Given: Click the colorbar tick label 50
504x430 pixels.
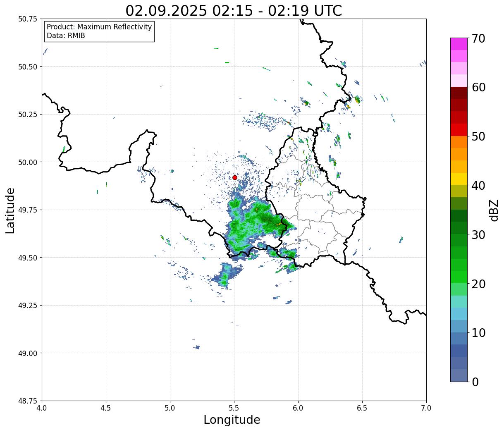Looking at the screenshot, I should click(x=478, y=136).
